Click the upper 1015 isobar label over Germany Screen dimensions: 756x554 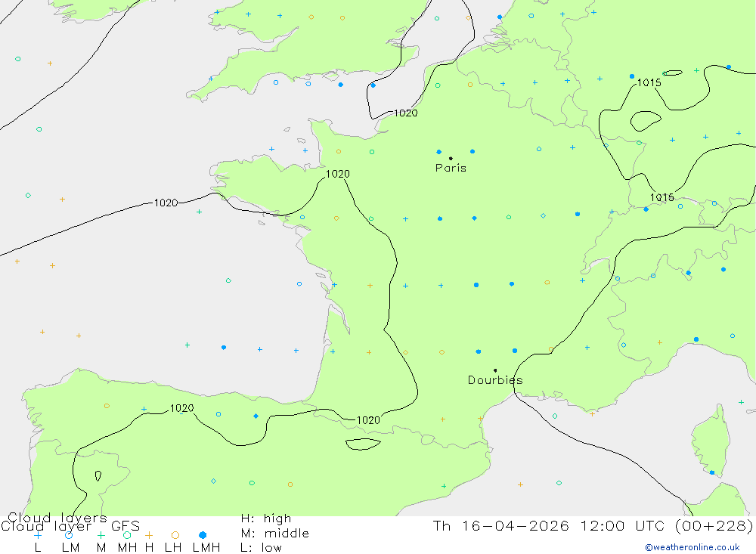point(649,82)
